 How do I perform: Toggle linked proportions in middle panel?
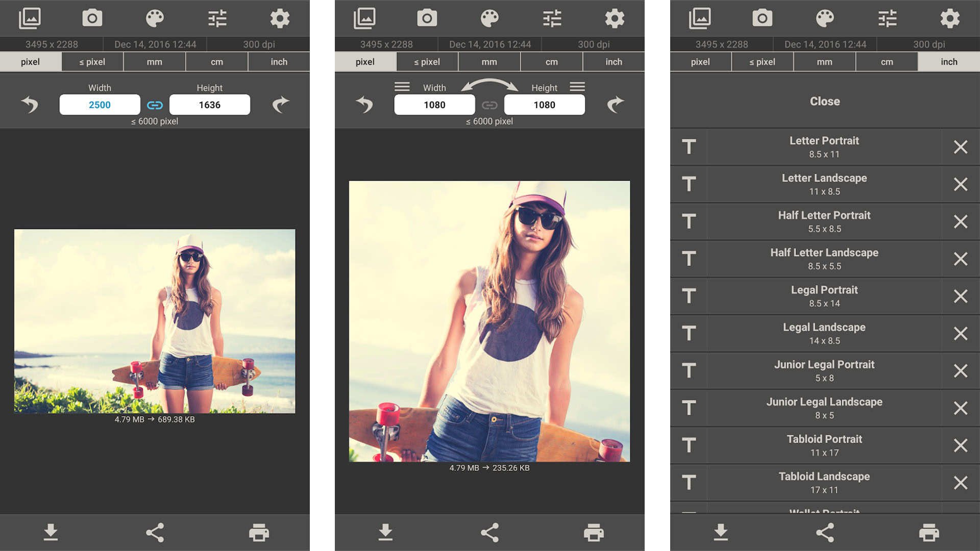[x=489, y=104]
